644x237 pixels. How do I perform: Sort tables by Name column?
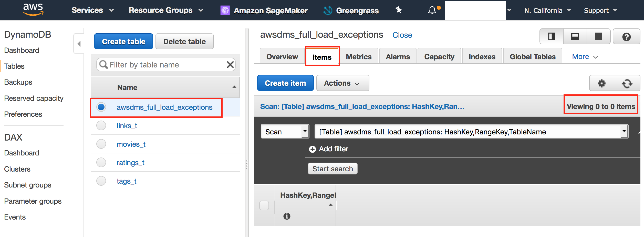[176, 87]
